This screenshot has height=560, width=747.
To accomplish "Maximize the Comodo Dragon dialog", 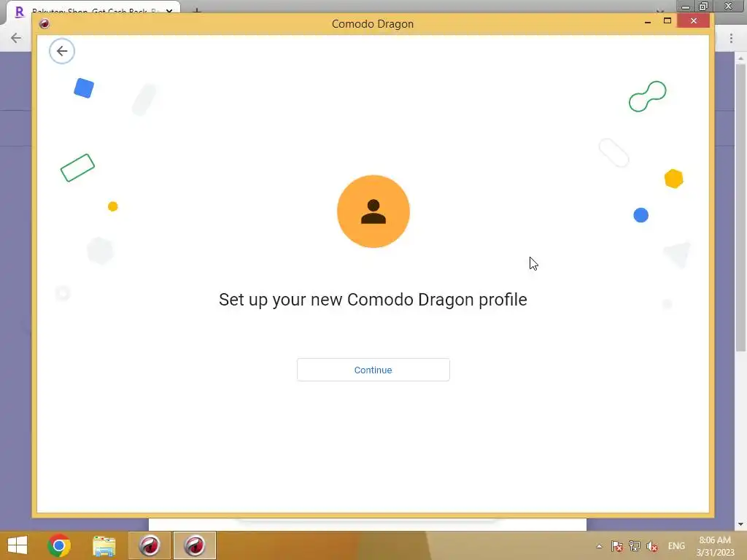I will (667, 21).
